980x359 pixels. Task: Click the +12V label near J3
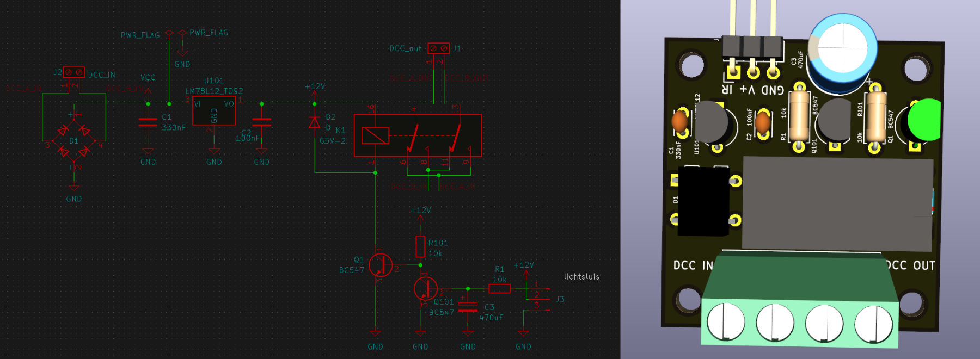(x=524, y=265)
